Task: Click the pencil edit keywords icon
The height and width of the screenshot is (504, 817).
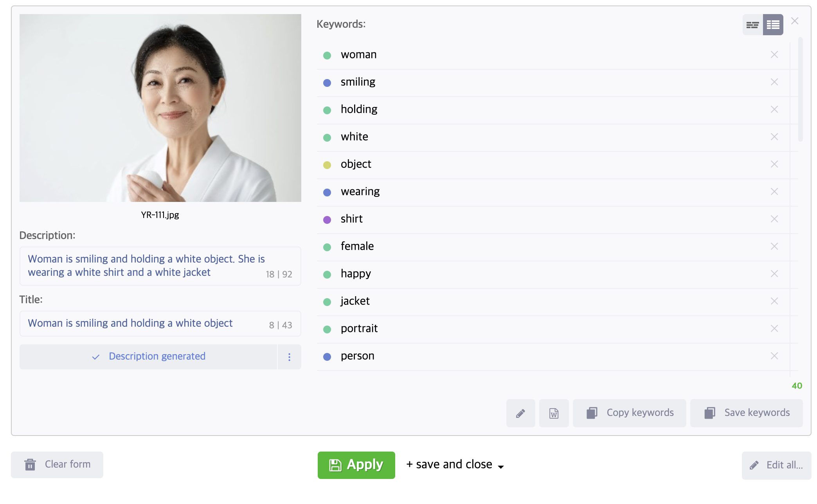Action: click(520, 413)
